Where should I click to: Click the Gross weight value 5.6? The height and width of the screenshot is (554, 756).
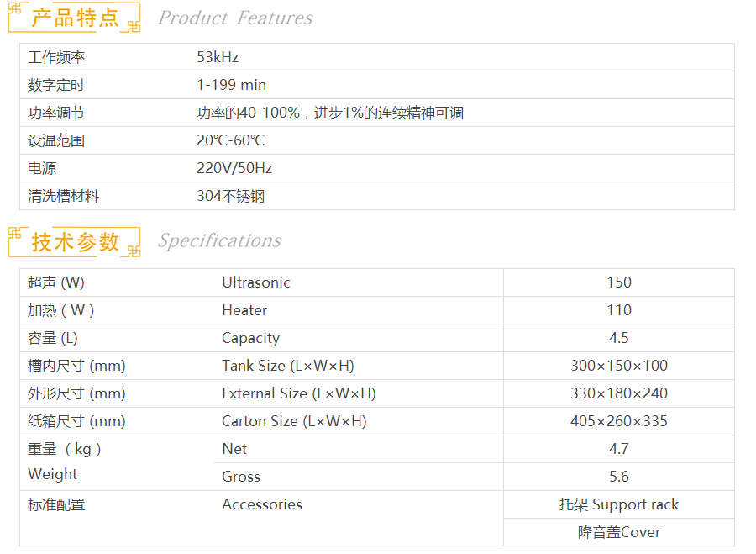tap(619, 477)
